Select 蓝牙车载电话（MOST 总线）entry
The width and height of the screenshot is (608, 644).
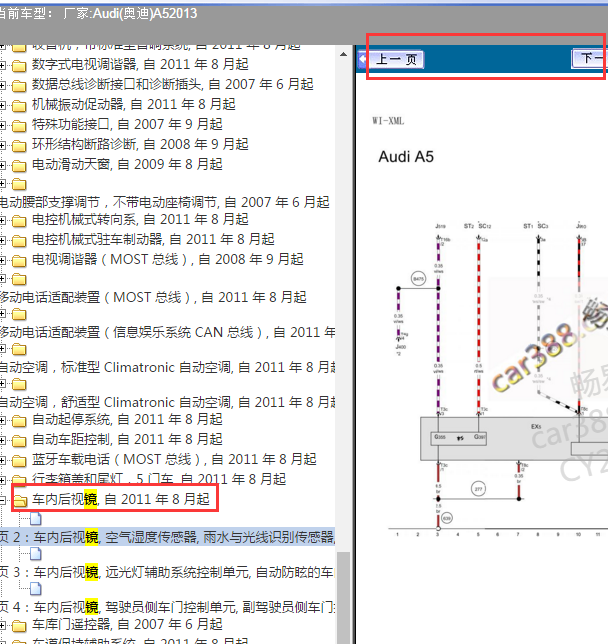tap(174, 459)
